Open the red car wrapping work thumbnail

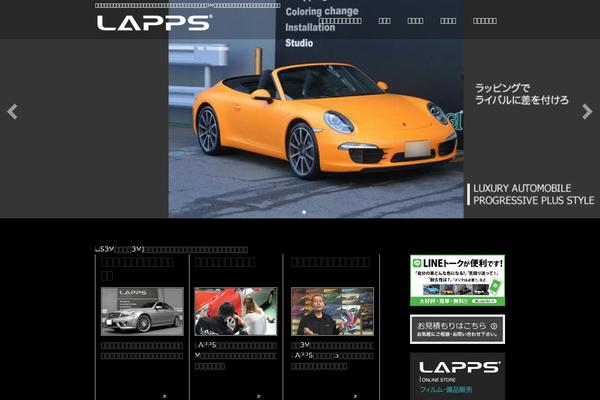tap(236, 312)
